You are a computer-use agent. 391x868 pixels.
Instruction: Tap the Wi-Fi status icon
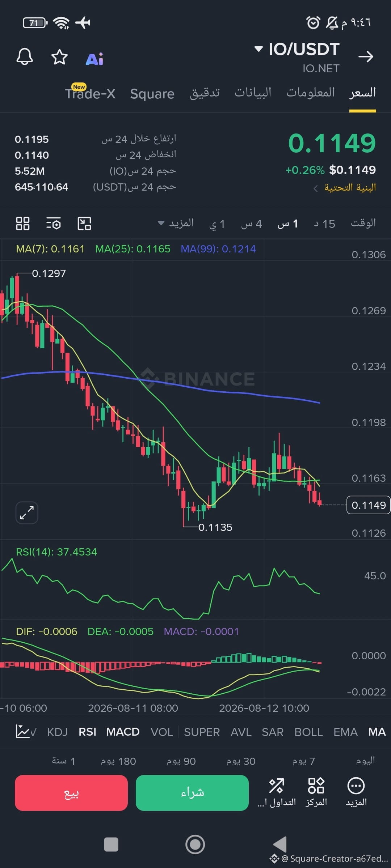click(61, 23)
